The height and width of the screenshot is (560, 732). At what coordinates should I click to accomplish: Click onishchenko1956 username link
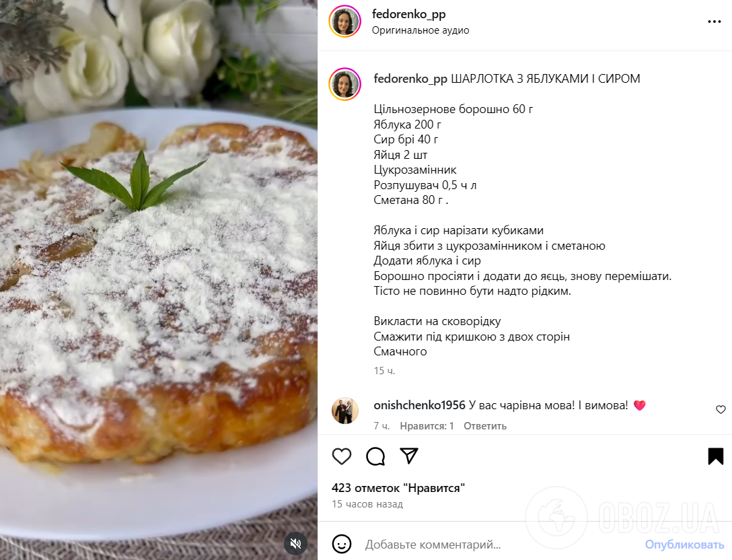tap(419, 405)
